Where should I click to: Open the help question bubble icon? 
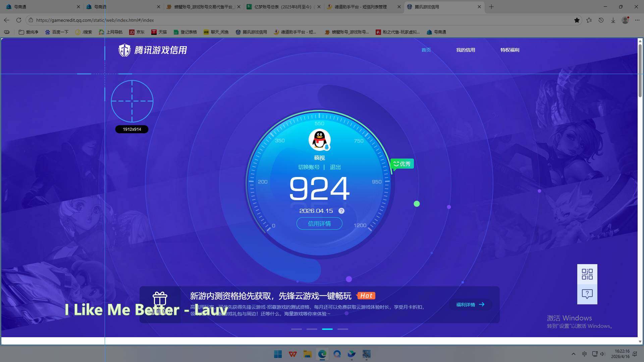pyautogui.click(x=587, y=294)
